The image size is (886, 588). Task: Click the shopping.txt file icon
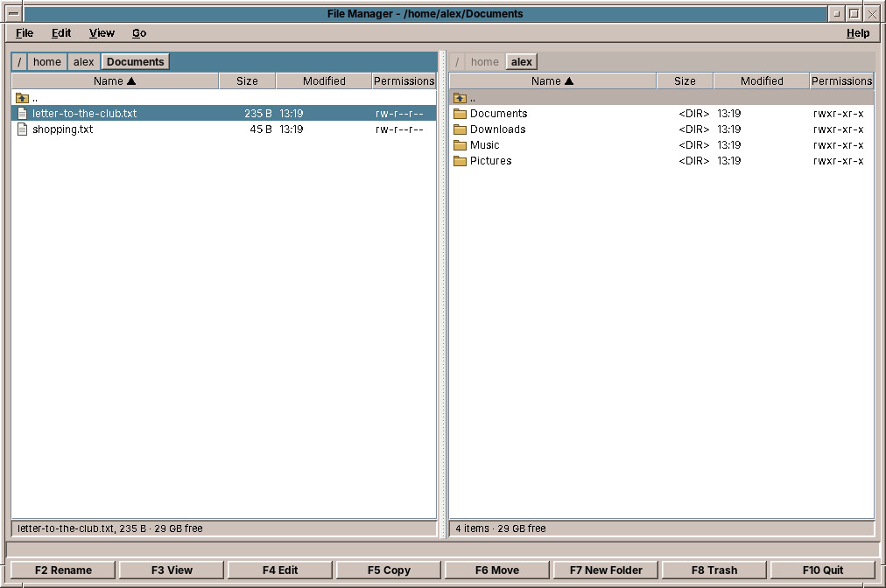click(22, 129)
